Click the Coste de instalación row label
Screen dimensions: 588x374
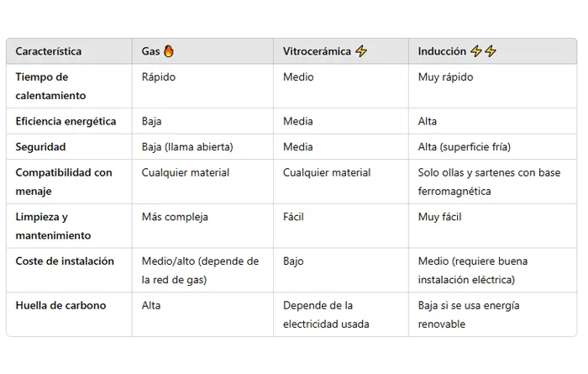pyautogui.click(x=65, y=261)
